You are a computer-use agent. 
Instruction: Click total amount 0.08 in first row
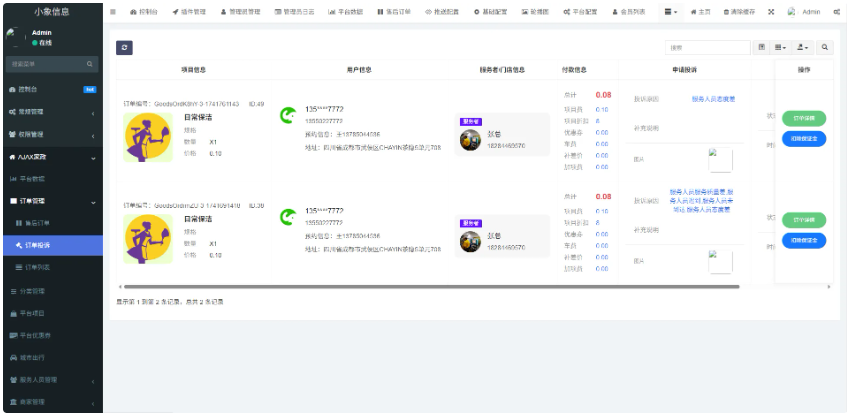[x=603, y=95]
